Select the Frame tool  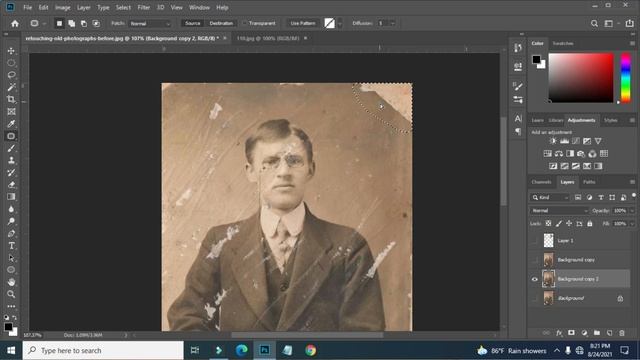point(11,111)
